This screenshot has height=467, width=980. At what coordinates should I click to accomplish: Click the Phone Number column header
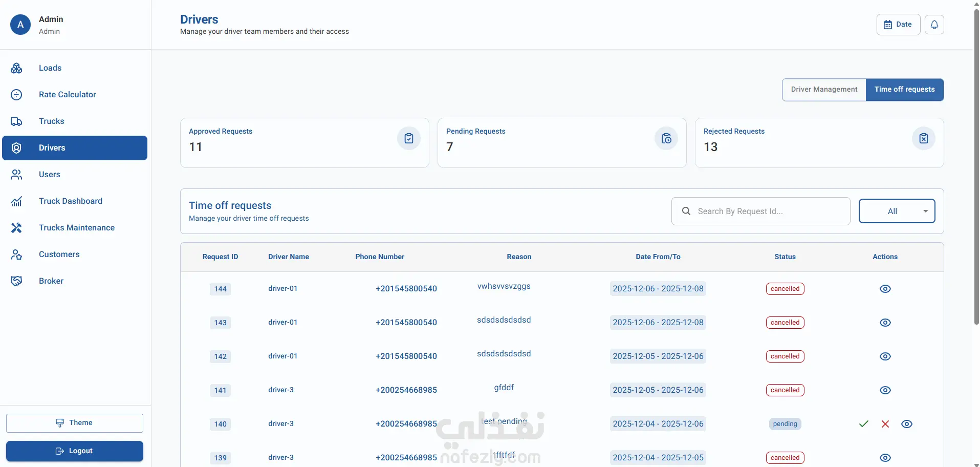[380, 257]
